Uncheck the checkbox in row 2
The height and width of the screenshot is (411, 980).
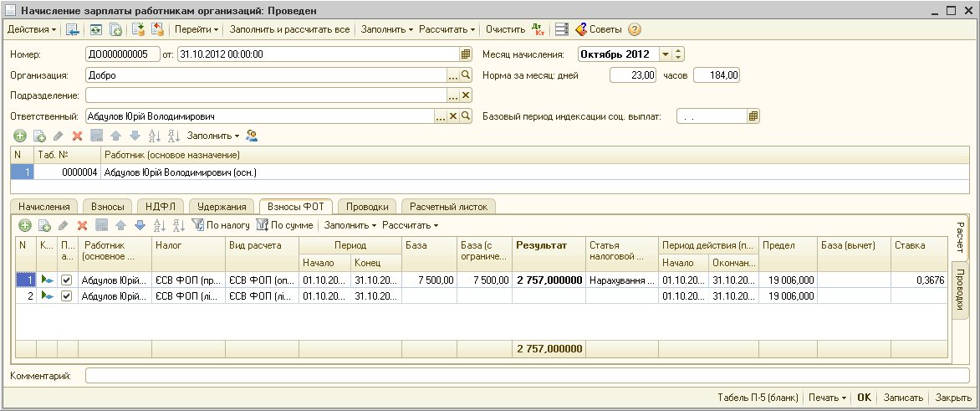point(67,295)
